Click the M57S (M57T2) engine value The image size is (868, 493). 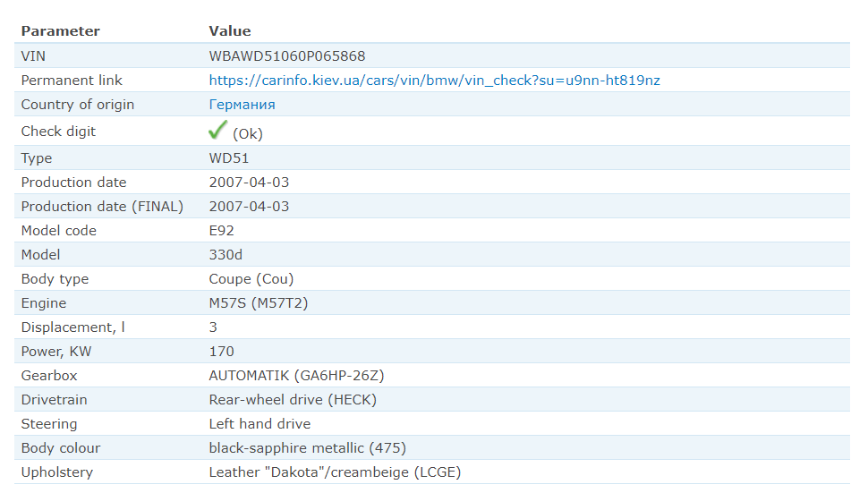pyautogui.click(x=258, y=303)
